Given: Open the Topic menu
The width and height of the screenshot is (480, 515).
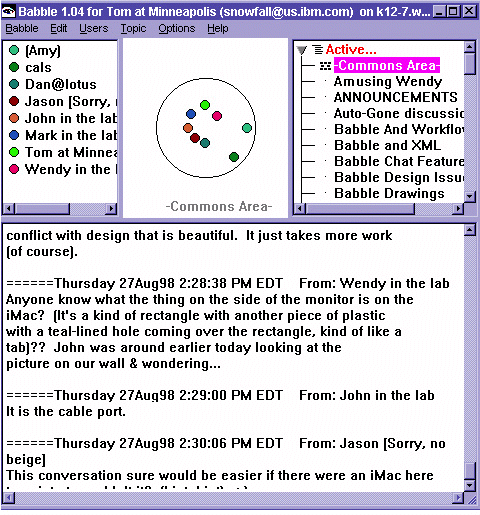Looking at the screenshot, I should point(133,29).
